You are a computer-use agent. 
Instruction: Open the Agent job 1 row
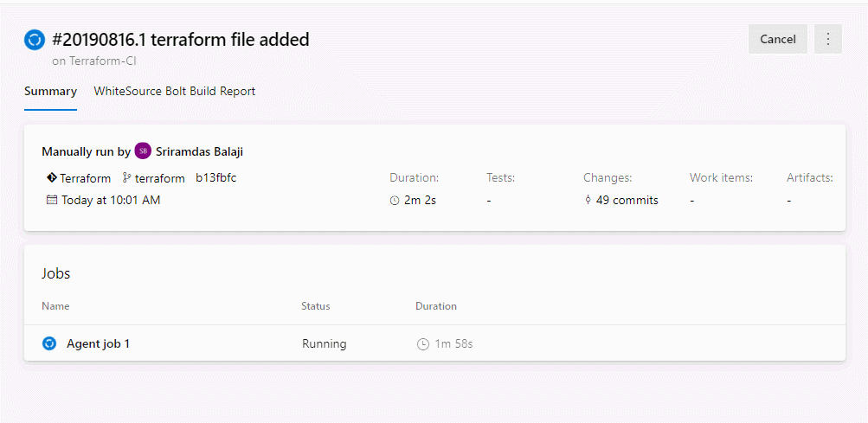tap(434, 343)
